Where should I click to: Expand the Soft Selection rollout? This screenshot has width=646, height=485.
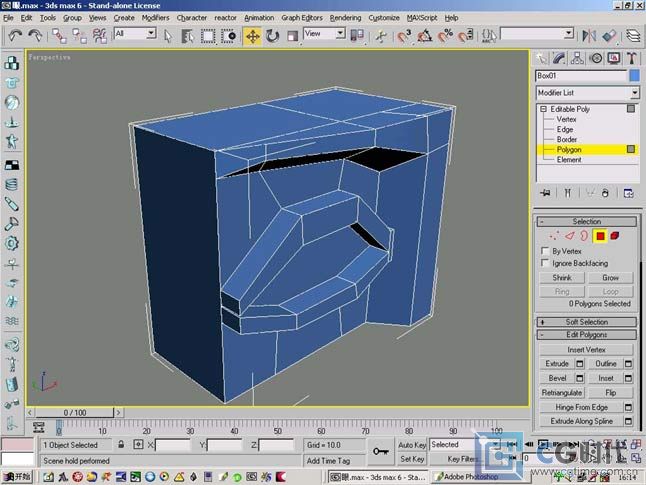586,322
